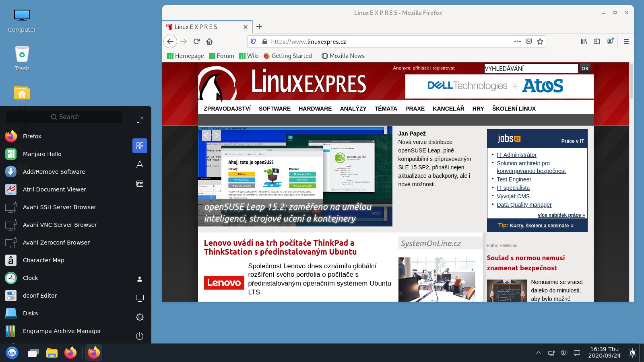The image size is (644, 362).
Task: Open user account icon in menu sidebar
Action: tap(140, 279)
